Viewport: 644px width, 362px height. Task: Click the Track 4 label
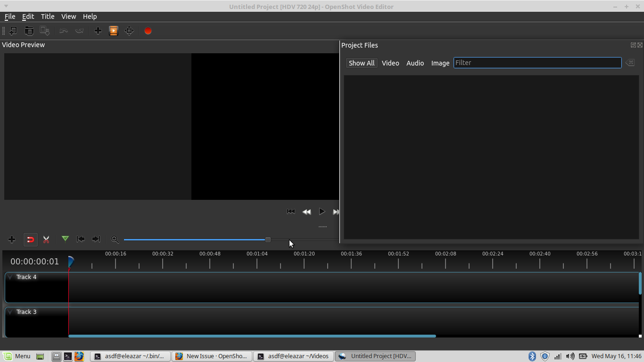26,277
